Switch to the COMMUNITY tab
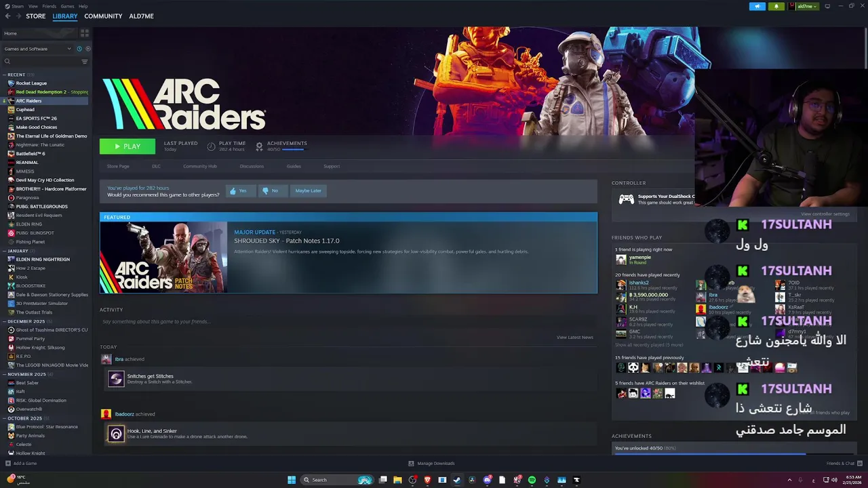Screen dimensions: 868x488 point(103,16)
